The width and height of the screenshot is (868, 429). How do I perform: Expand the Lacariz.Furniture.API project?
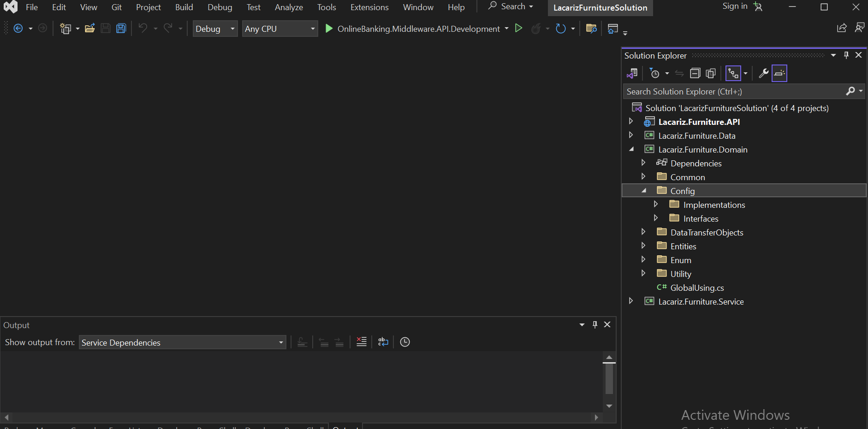tap(631, 121)
